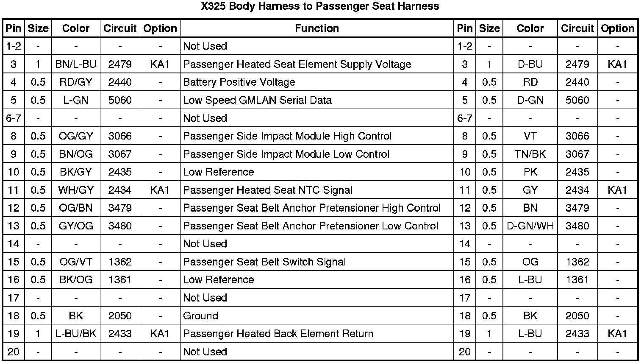Select Passenger Heated Seat Element Supply Voltage

297,64
